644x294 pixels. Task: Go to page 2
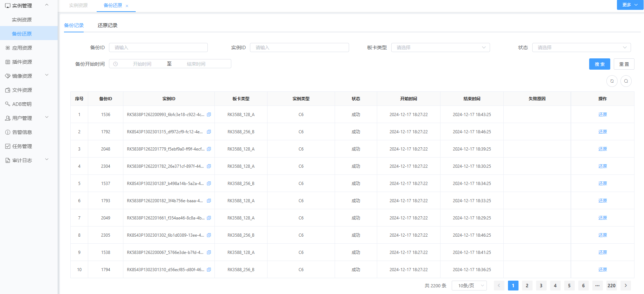(x=527, y=286)
